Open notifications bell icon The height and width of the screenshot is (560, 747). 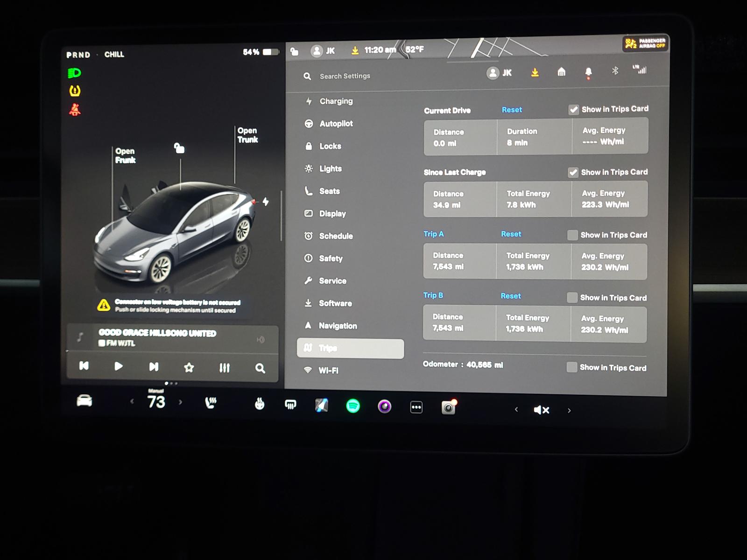[588, 72]
